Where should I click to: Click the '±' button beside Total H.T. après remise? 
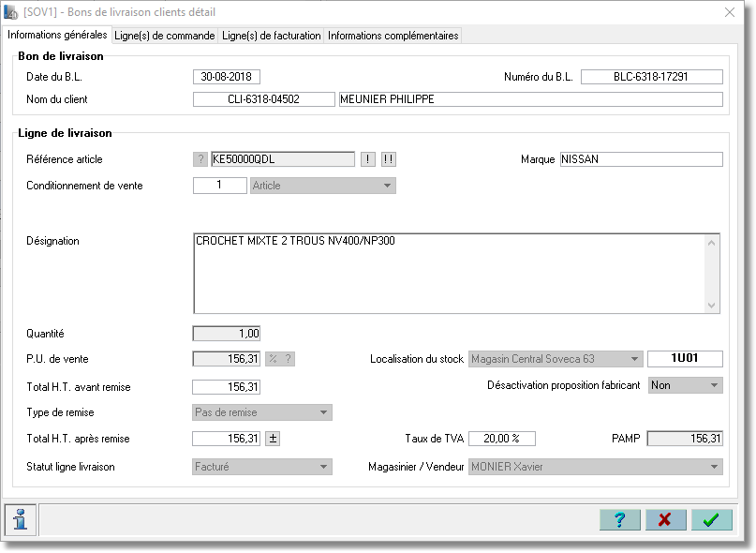coord(273,439)
